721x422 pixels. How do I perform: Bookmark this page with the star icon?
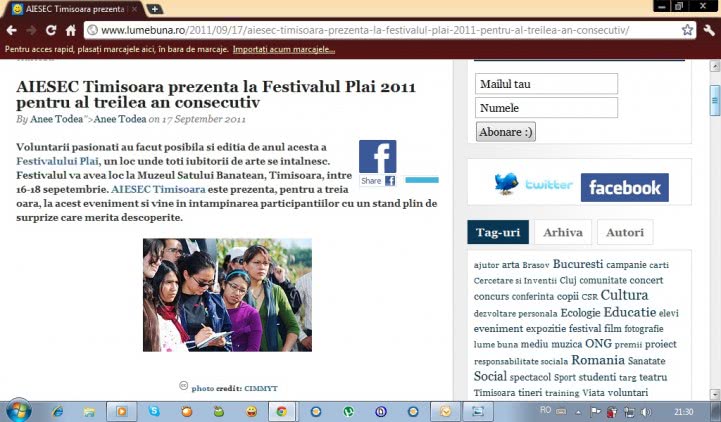[687, 30]
